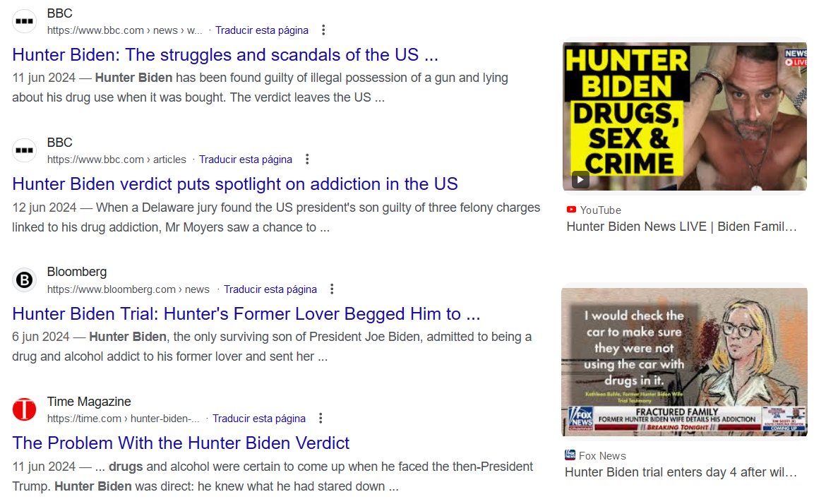Viewport: 826px width, 504px height.
Task: Click the BBC favicon of first result
Action: (24, 22)
